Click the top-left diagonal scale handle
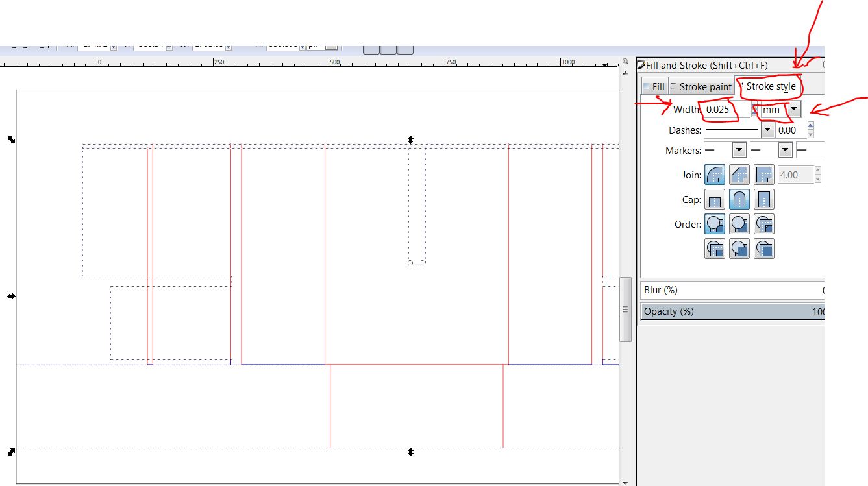The width and height of the screenshot is (868, 486). tap(11, 140)
